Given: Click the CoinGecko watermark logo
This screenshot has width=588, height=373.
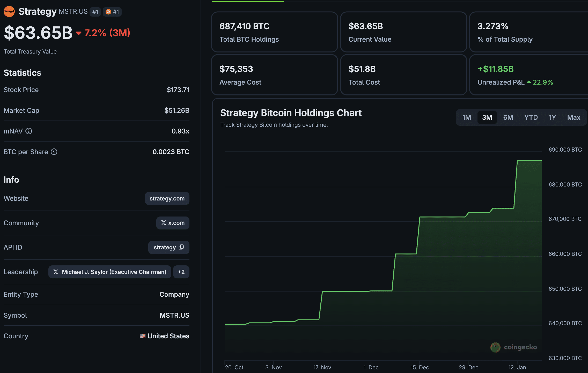Looking at the screenshot, I should [x=495, y=347].
